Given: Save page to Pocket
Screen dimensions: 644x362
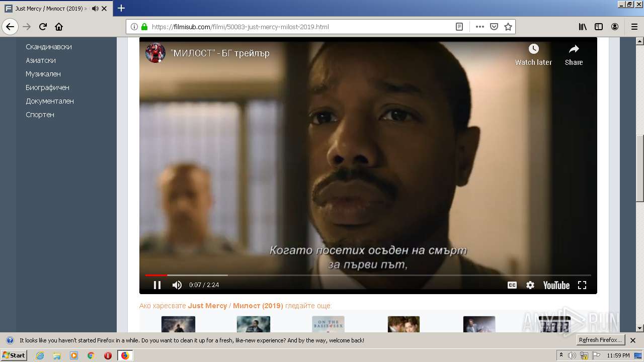Looking at the screenshot, I should (494, 27).
